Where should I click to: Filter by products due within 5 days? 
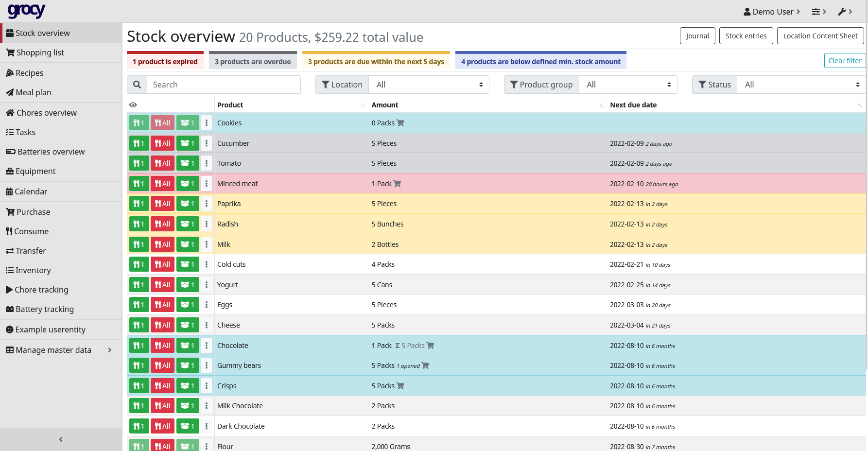376,62
